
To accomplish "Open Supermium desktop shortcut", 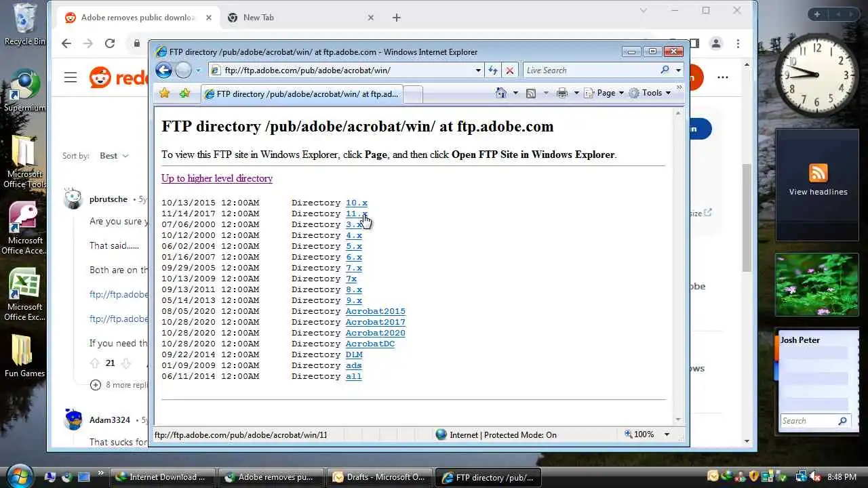I will [25, 90].
